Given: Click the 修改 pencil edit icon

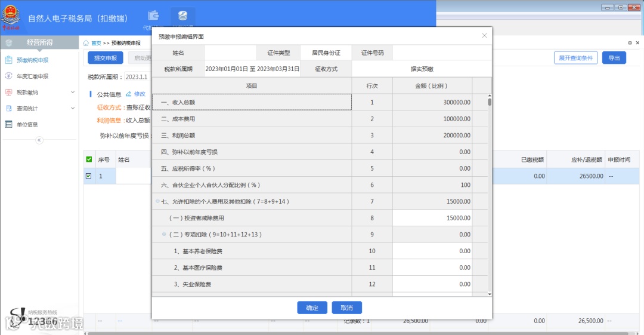Looking at the screenshot, I should click(129, 94).
